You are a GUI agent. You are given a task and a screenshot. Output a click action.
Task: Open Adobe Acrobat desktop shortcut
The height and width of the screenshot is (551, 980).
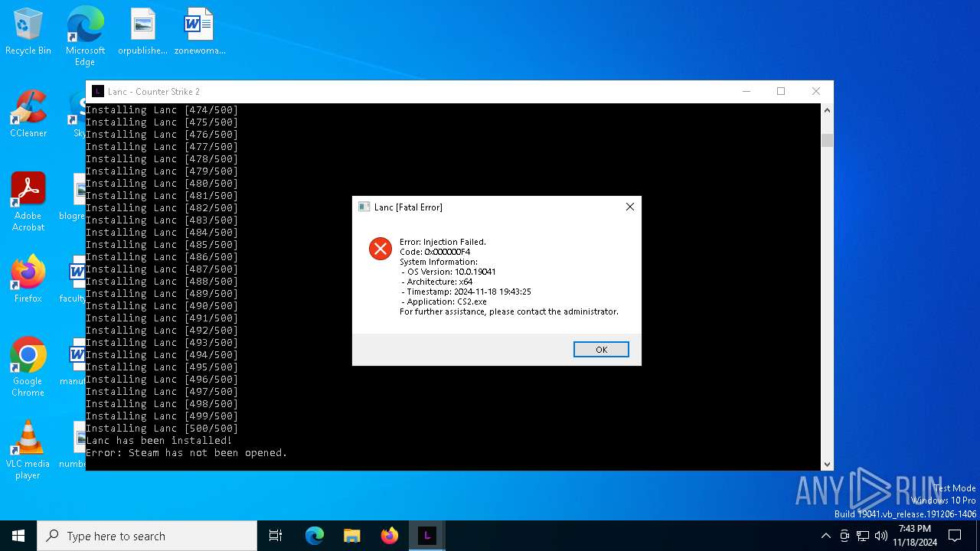click(x=28, y=201)
